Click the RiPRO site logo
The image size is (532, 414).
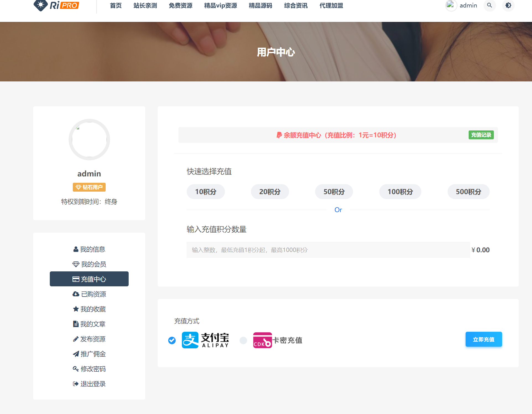click(56, 5)
